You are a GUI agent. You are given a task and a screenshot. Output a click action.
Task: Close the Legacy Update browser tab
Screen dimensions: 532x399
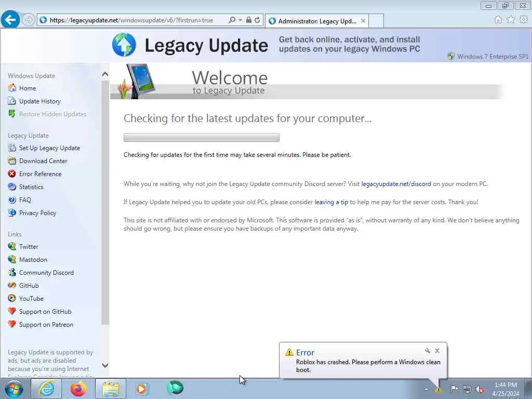click(363, 21)
